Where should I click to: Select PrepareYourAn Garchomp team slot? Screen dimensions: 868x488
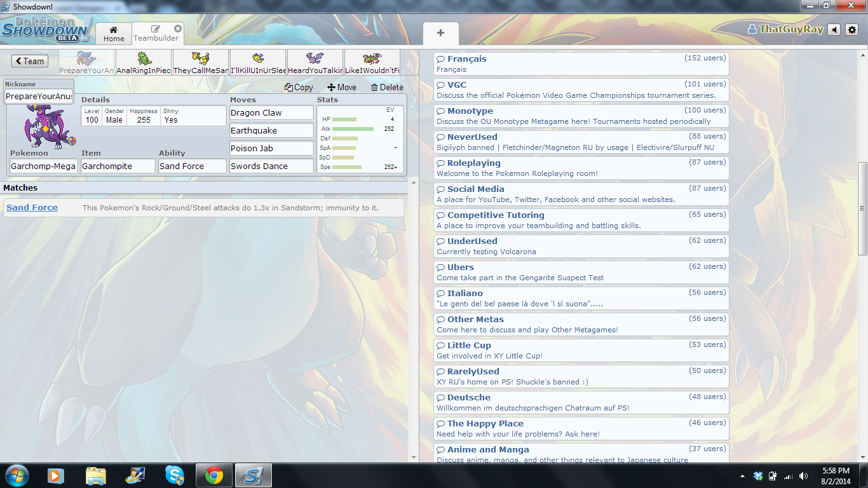point(86,63)
